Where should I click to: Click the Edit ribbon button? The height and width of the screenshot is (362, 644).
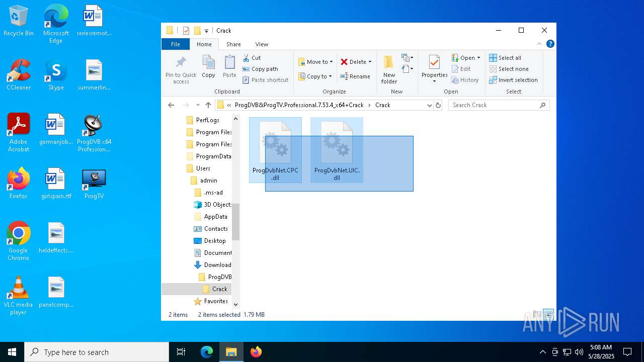click(x=461, y=69)
